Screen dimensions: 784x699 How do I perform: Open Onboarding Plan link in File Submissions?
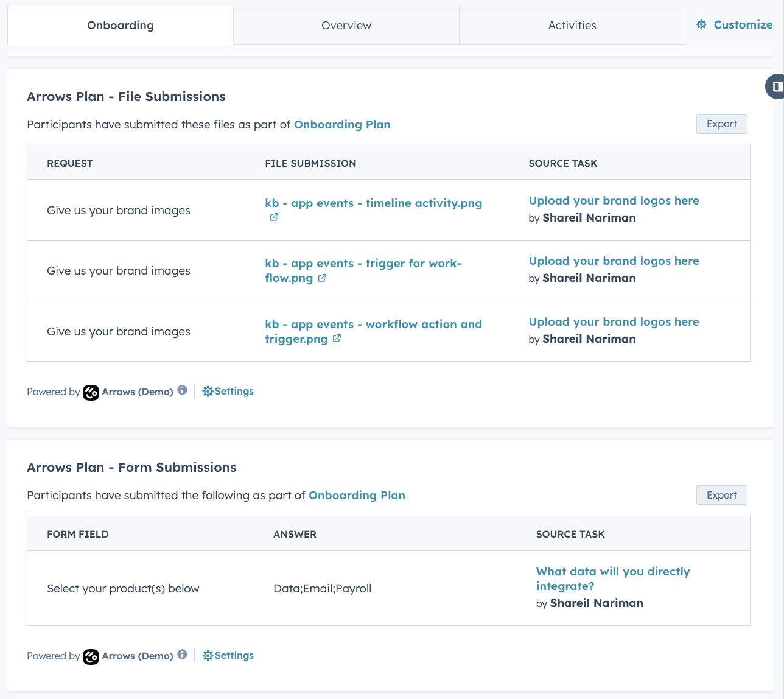coord(342,125)
